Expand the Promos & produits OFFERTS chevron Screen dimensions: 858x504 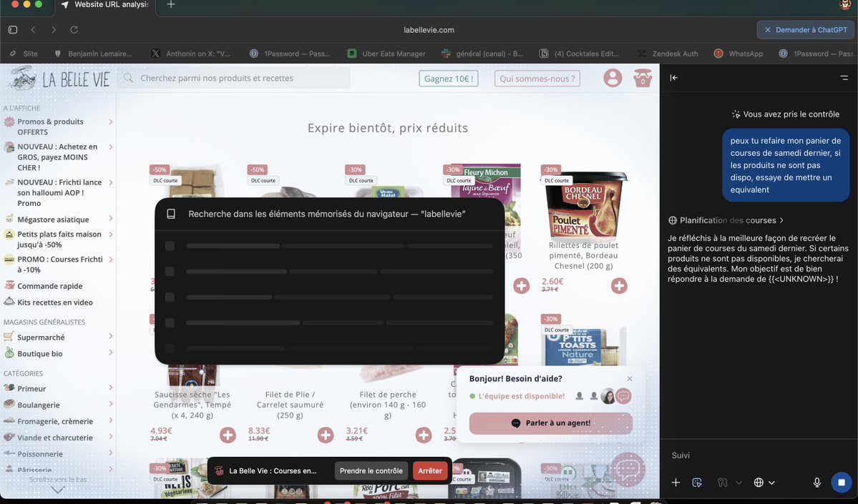[110, 122]
